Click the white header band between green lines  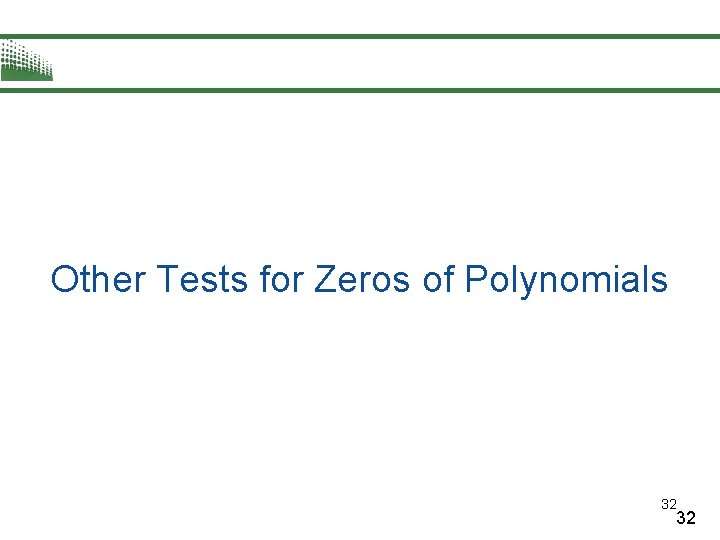click(x=380, y=63)
